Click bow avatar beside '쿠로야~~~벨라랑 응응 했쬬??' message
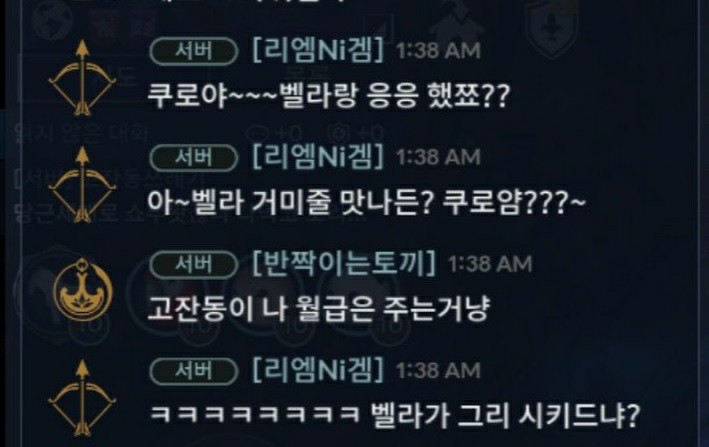The image size is (709, 447). point(82,77)
